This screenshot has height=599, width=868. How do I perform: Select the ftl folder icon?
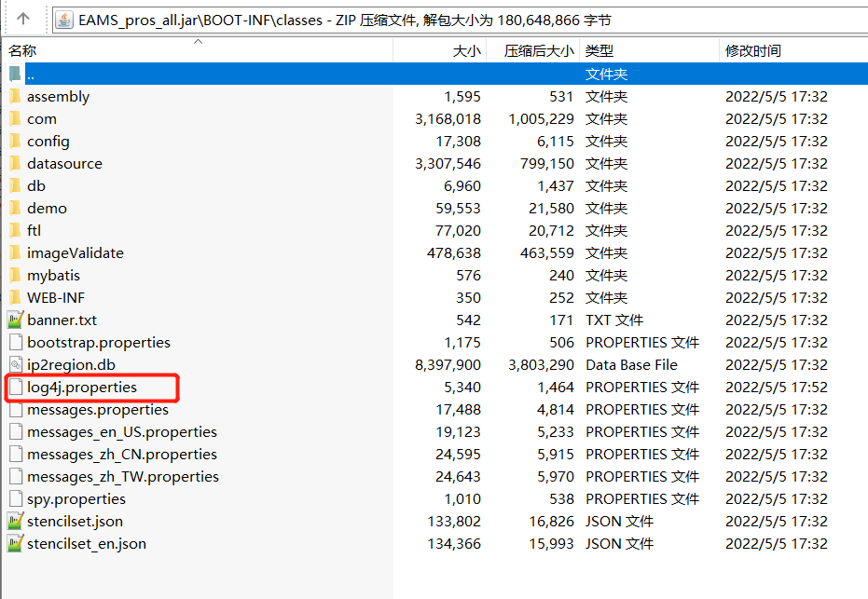coord(15,231)
